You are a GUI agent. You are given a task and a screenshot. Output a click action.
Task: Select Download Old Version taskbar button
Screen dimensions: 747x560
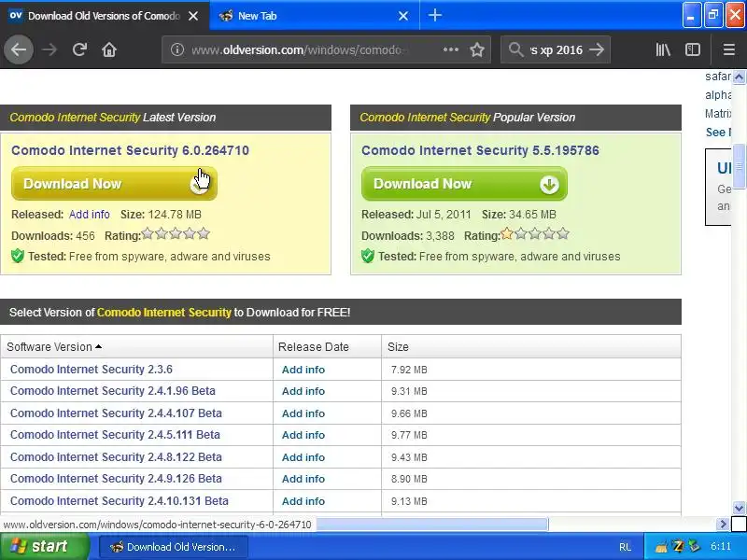(174, 547)
